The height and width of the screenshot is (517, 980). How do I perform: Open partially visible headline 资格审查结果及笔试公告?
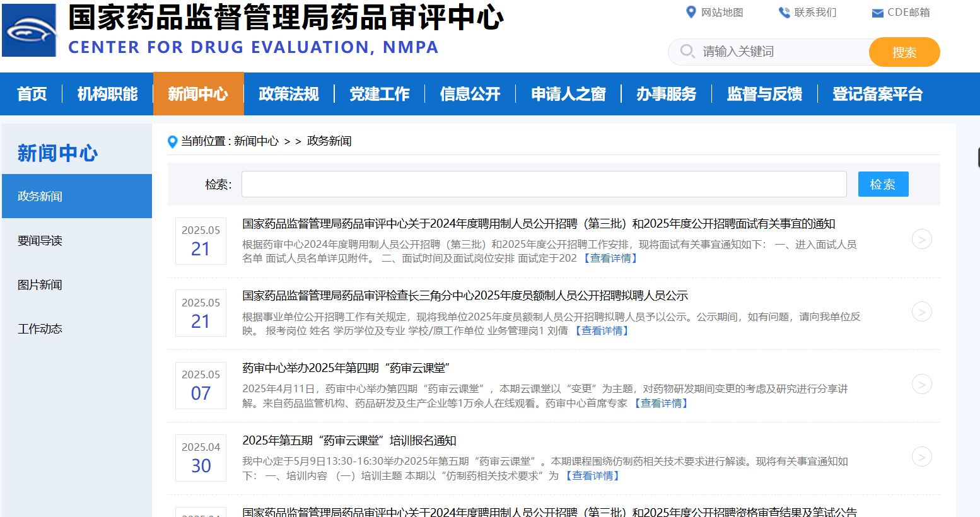[x=549, y=511]
